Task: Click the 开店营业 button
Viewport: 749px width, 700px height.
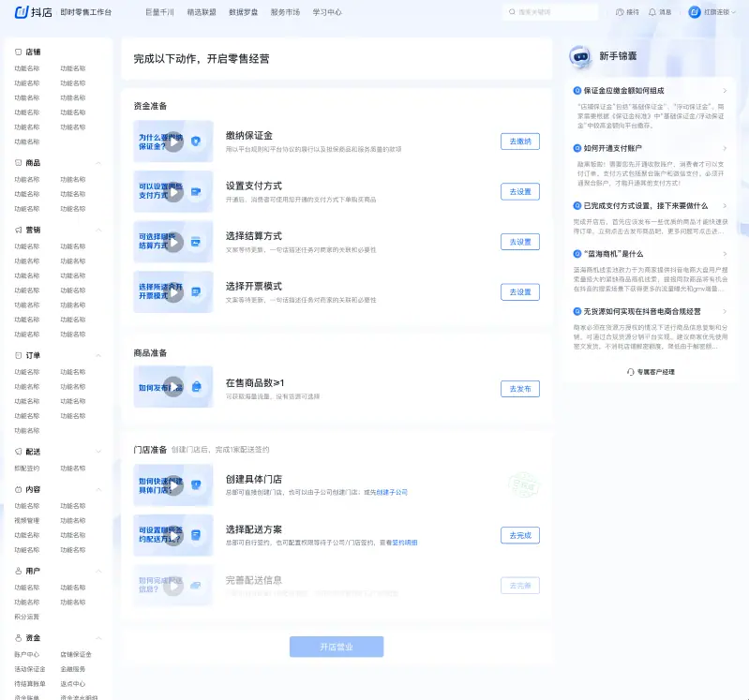Action: pos(337,647)
